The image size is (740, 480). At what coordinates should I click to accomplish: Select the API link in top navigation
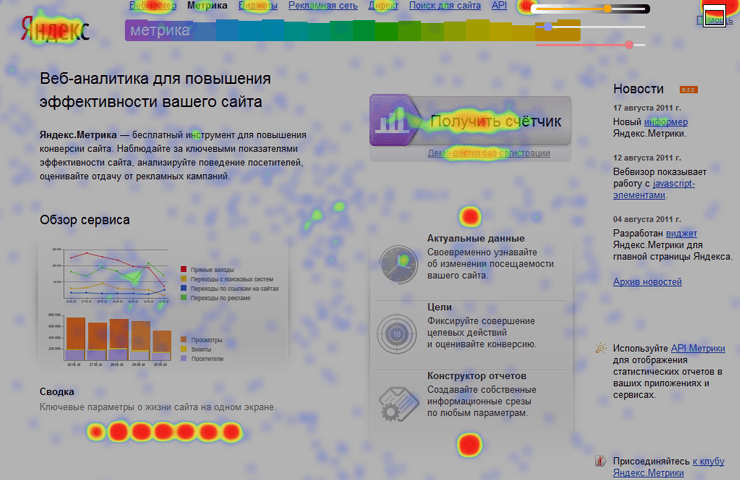[498, 6]
